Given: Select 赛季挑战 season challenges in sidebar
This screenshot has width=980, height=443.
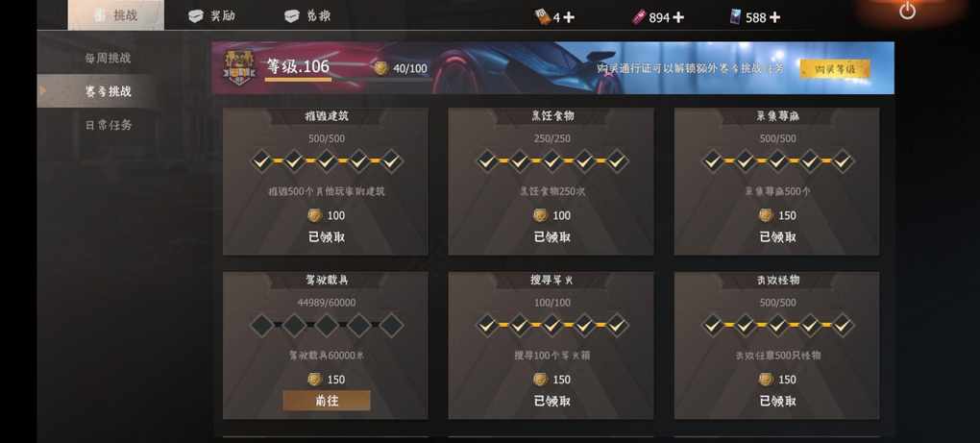Looking at the screenshot, I should click(x=109, y=91).
